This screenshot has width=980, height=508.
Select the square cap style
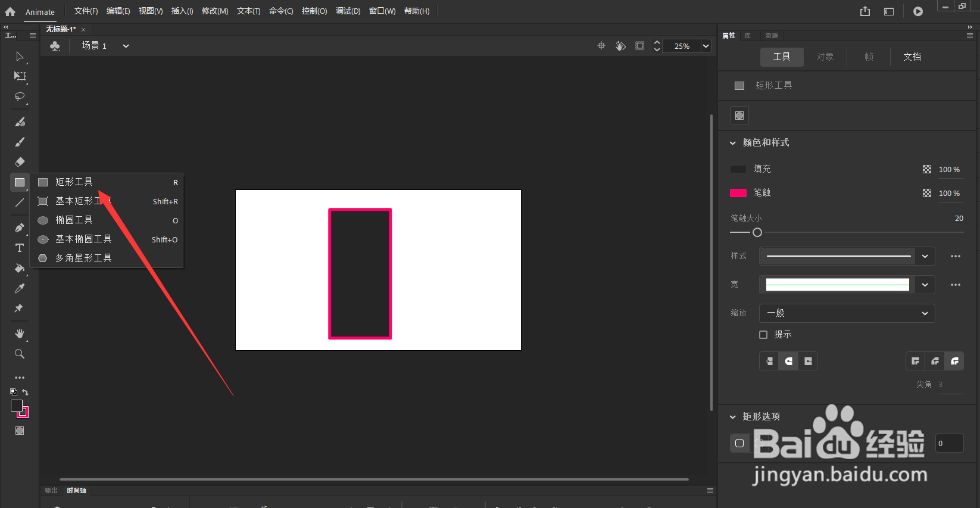(x=808, y=361)
